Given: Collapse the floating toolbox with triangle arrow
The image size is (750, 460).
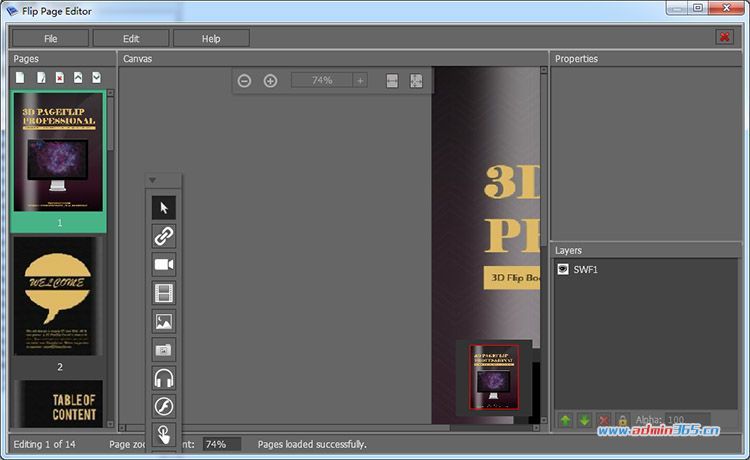Looking at the screenshot, I should click(153, 180).
